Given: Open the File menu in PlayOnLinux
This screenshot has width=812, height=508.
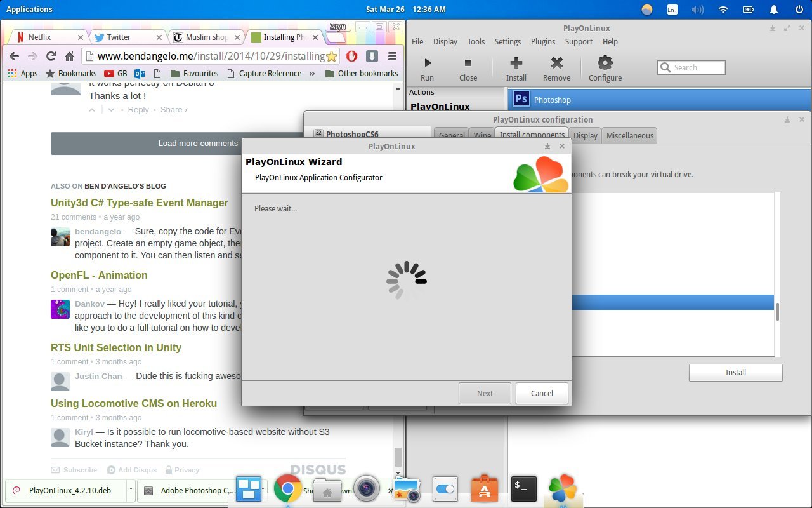Looking at the screenshot, I should pyautogui.click(x=417, y=41).
